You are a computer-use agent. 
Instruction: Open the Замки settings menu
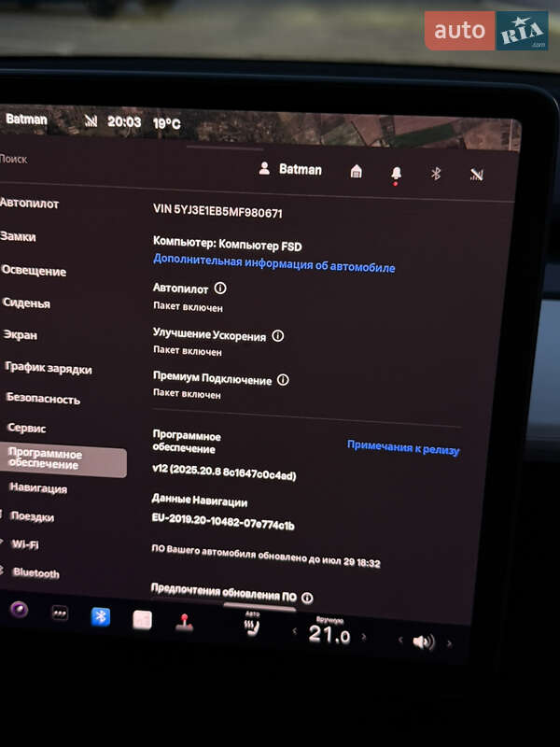tap(18, 236)
